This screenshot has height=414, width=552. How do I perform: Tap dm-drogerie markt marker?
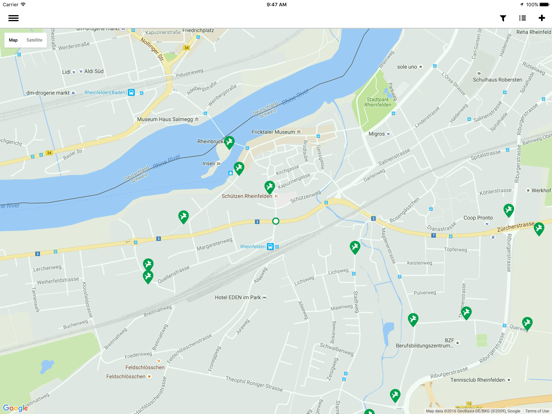(73, 93)
